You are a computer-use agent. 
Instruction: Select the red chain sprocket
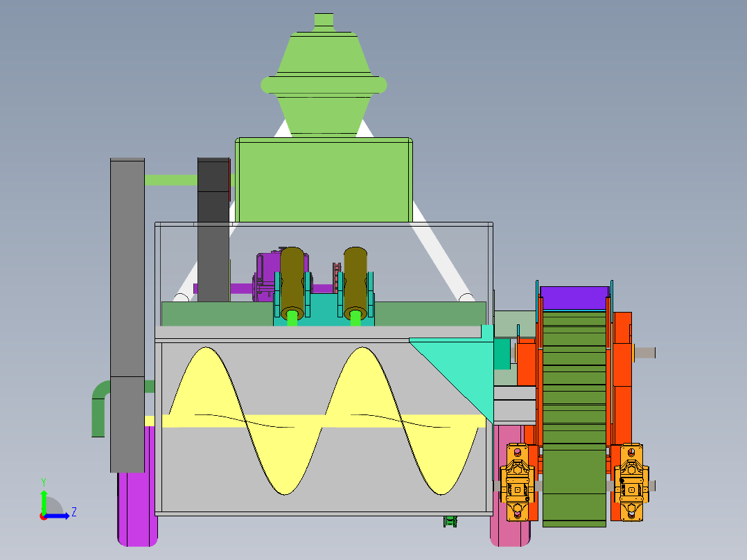[x=337, y=278]
